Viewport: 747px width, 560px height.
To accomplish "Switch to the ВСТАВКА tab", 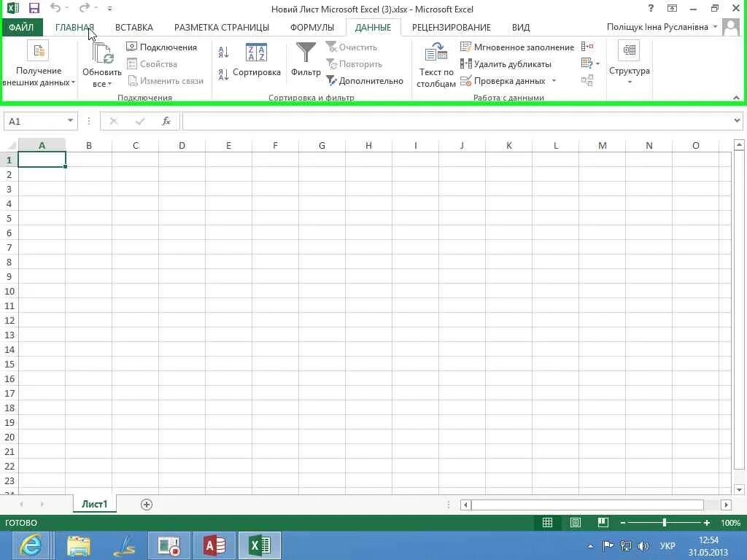I will click(134, 27).
